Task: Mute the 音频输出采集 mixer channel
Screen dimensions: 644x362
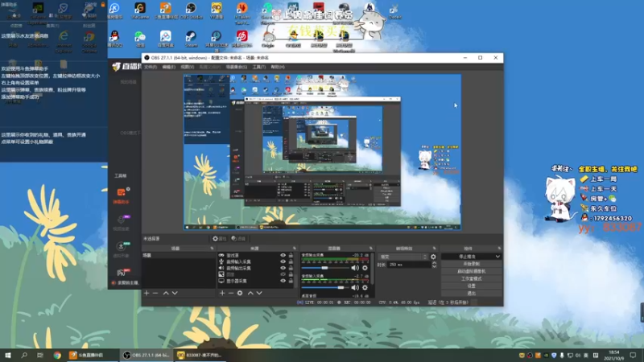Action: 355,268
